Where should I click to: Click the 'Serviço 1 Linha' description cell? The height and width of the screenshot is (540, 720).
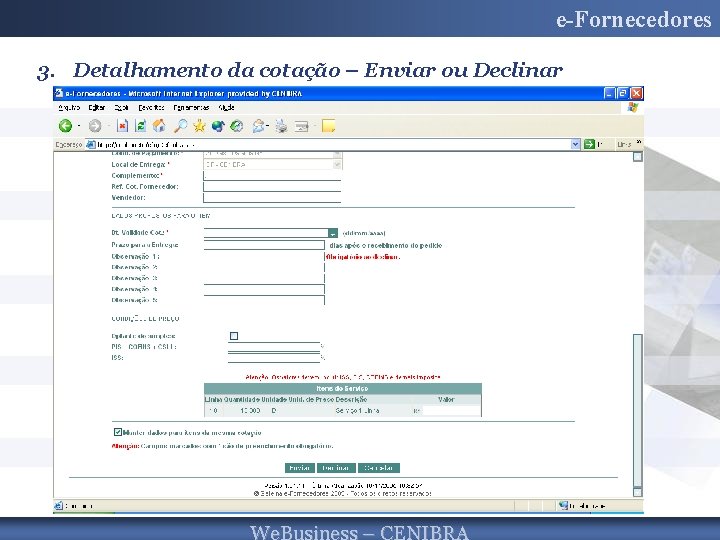click(x=357, y=411)
